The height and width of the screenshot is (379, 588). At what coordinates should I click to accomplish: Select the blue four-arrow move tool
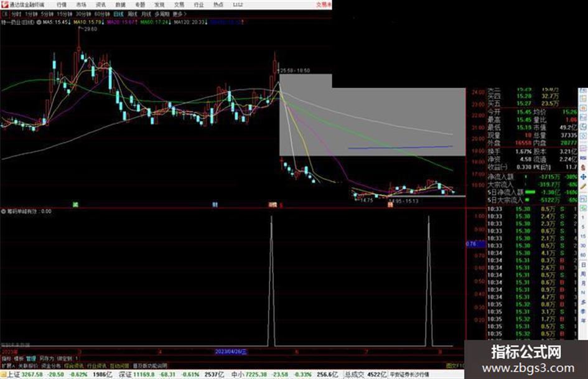[583, 176]
